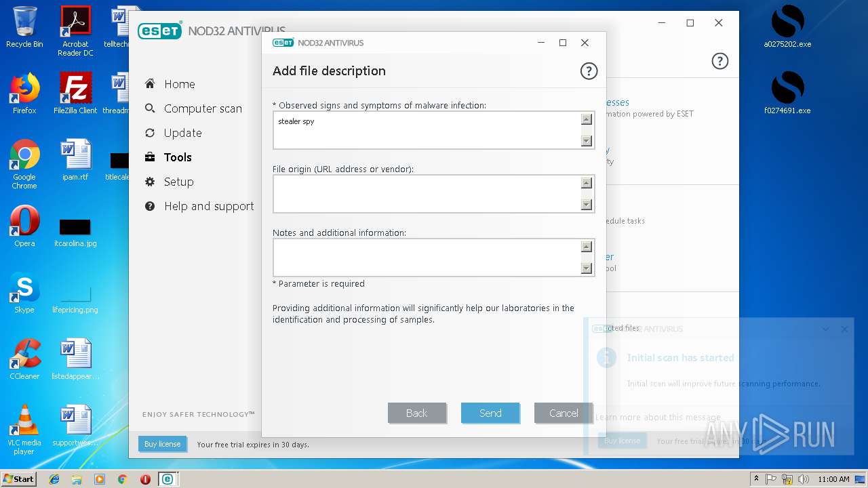This screenshot has width=868, height=488.
Task: Open listedappear document on desktop
Action: pos(75,359)
